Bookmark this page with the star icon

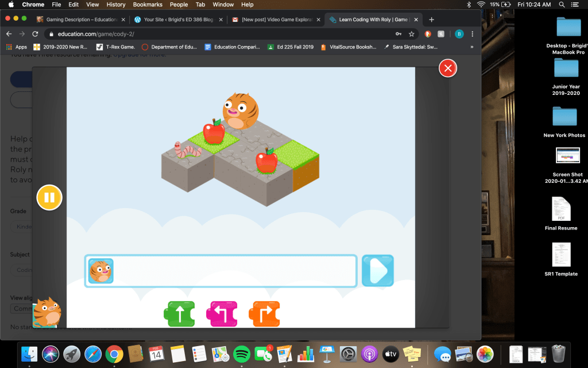coord(411,34)
